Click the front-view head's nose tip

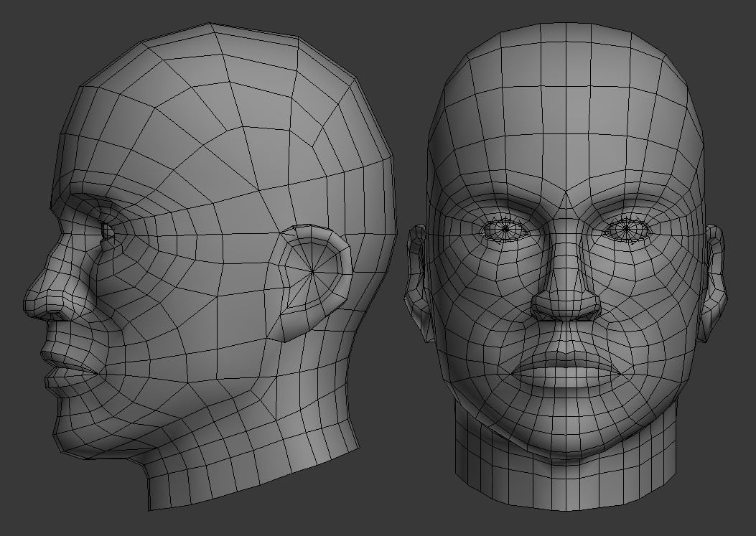(x=566, y=305)
